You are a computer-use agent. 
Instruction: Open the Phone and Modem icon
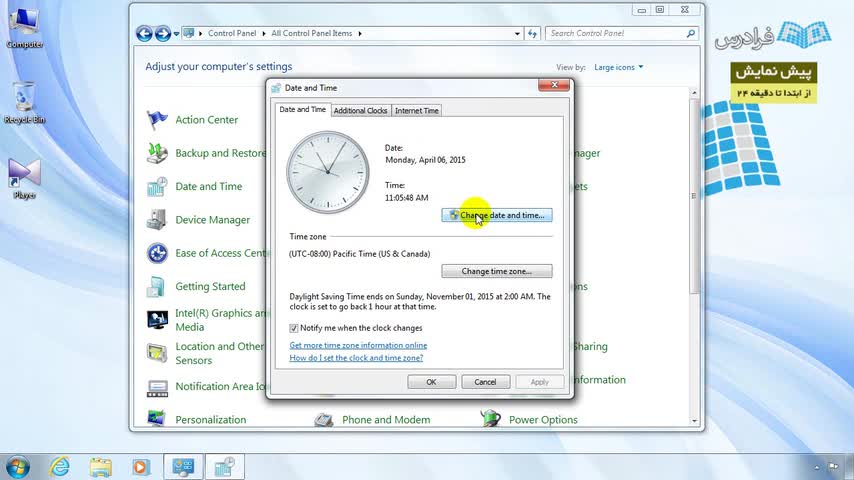click(x=324, y=419)
